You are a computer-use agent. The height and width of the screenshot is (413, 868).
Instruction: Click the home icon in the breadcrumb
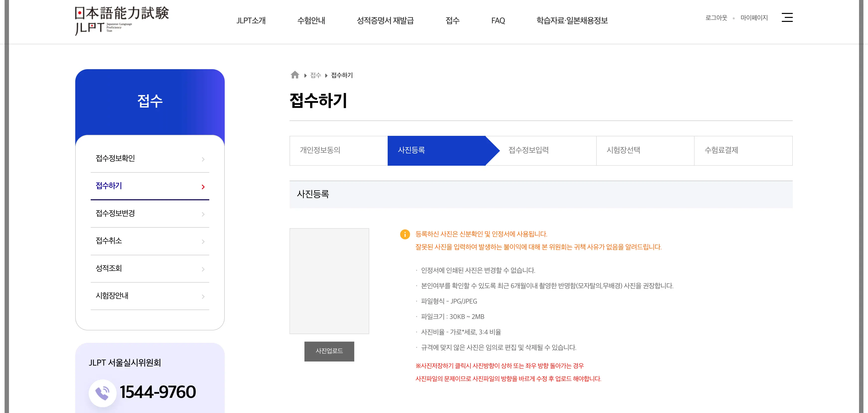[x=295, y=75]
